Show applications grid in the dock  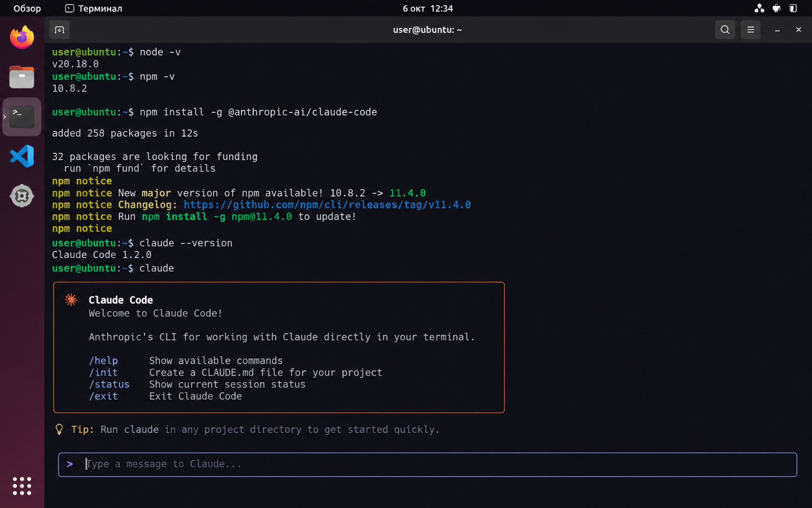pyautogui.click(x=22, y=485)
